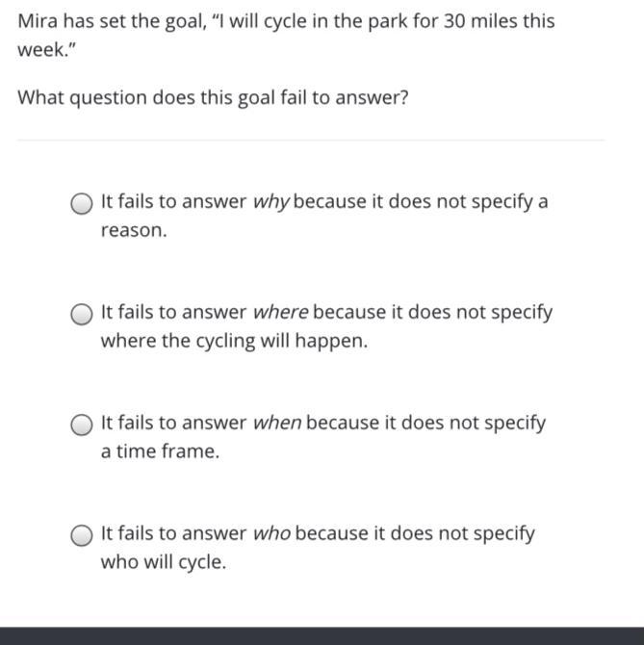This screenshot has width=644, height=645.
Task: Click the italic word 'when' in third option
Action: 277,423
